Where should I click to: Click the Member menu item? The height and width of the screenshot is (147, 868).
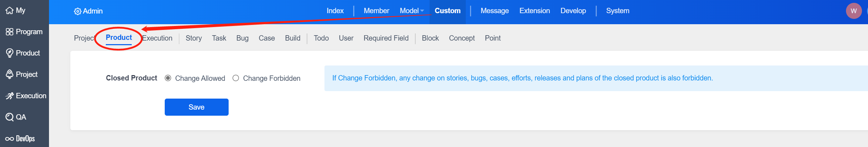coord(376,11)
